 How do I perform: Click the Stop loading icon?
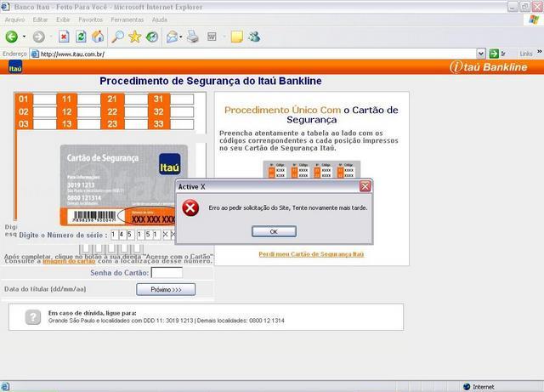pos(64,37)
